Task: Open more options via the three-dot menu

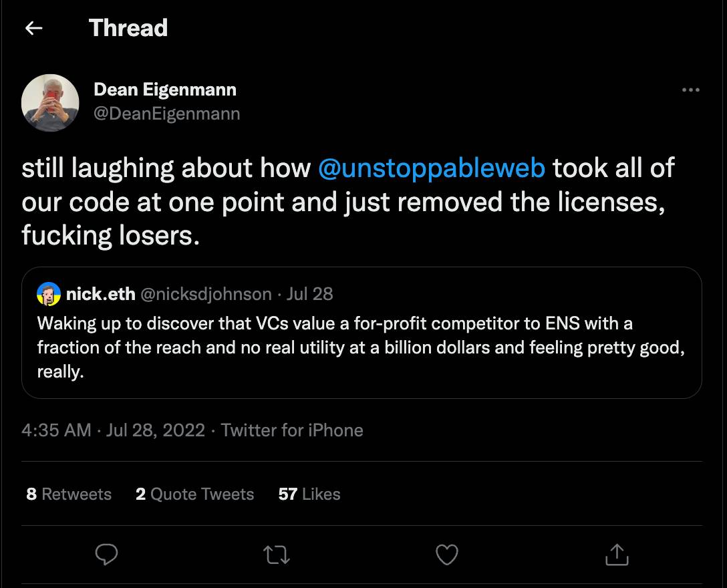Action: pyautogui.click(x=691, y=90)
